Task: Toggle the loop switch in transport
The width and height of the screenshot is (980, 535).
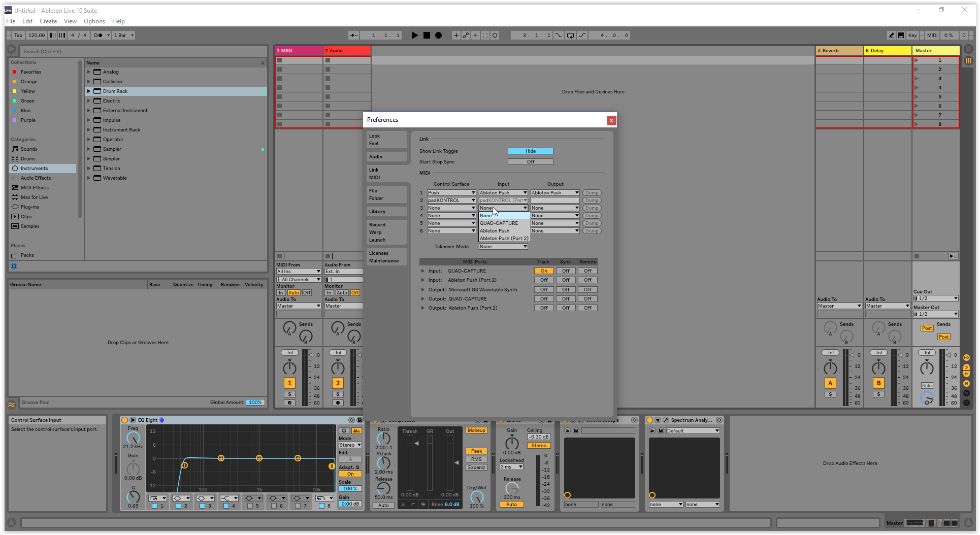Action: point(570,36)
